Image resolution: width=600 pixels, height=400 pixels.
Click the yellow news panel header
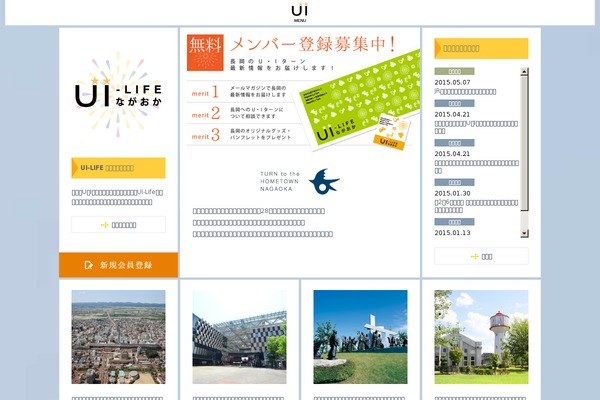click(x=481, y=48)
